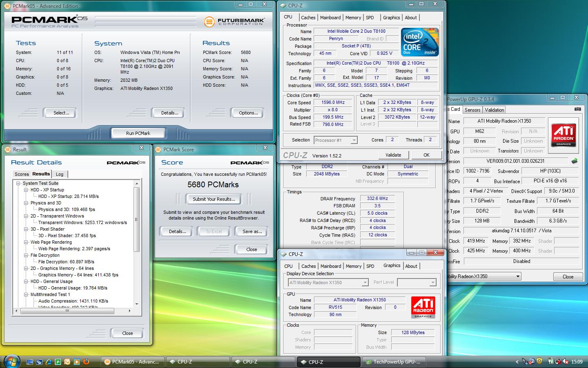Select 'Audio Compression: 1431.110 KB/s' row
The height and width of the screenshot is (368, 588).
click(x=73, y=301)
